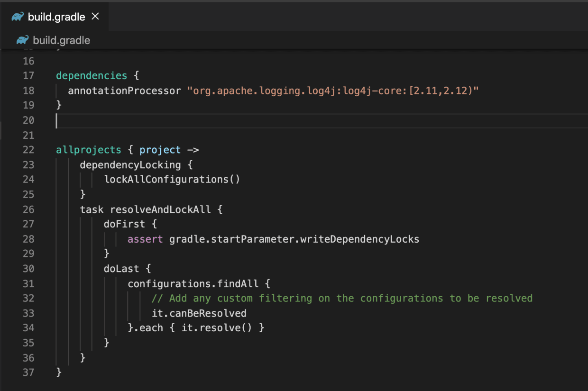This screenshot has height=391, width=588.
Task: Click line number 22 in the gutter
Action: 28,150
